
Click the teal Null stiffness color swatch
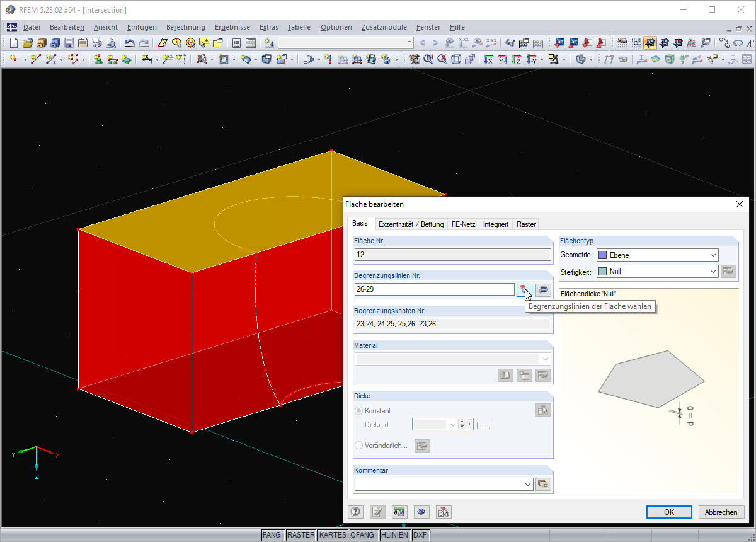[x=603, y=272]
